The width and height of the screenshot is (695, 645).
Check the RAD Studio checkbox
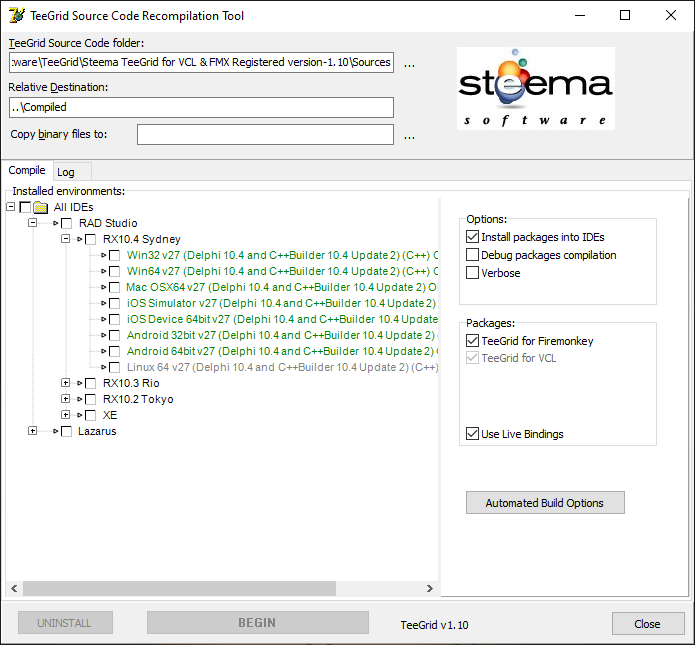tap(66, 223)
